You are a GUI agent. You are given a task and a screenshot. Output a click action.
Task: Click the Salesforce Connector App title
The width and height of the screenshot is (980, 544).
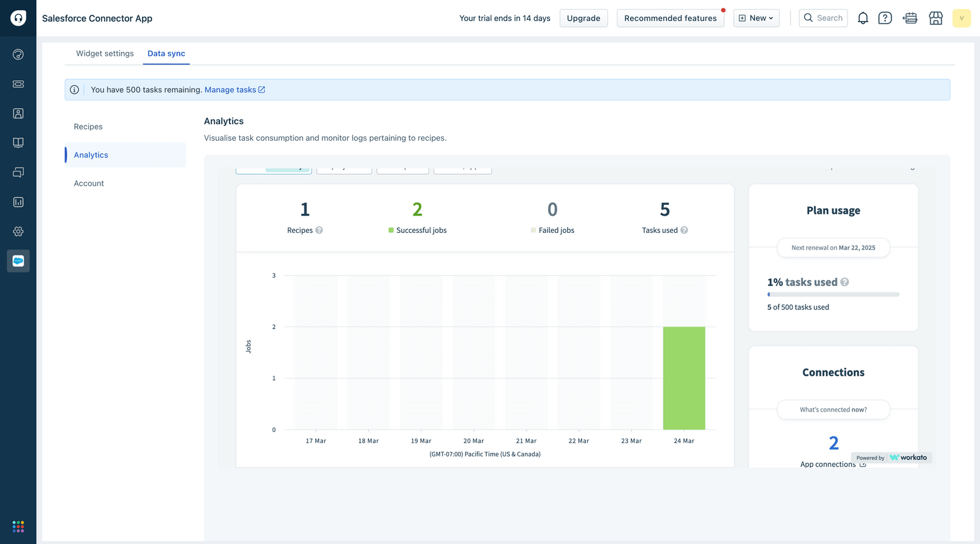(x=97, y=18)
